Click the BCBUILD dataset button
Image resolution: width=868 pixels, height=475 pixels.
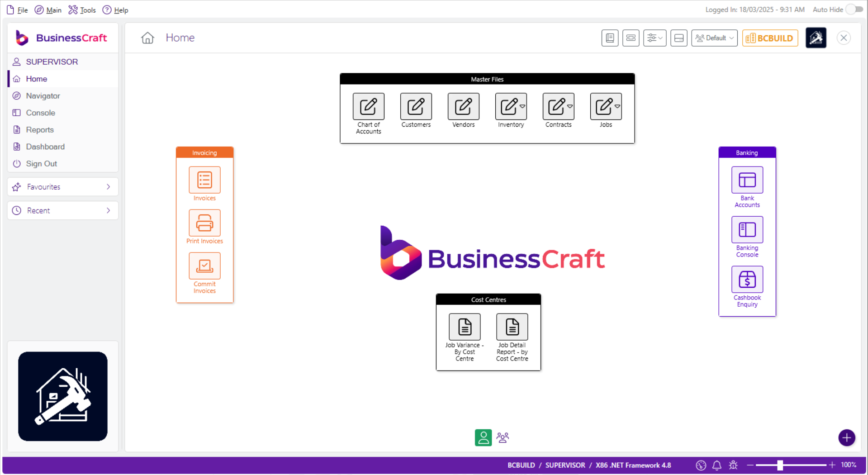tap(770, 38)
